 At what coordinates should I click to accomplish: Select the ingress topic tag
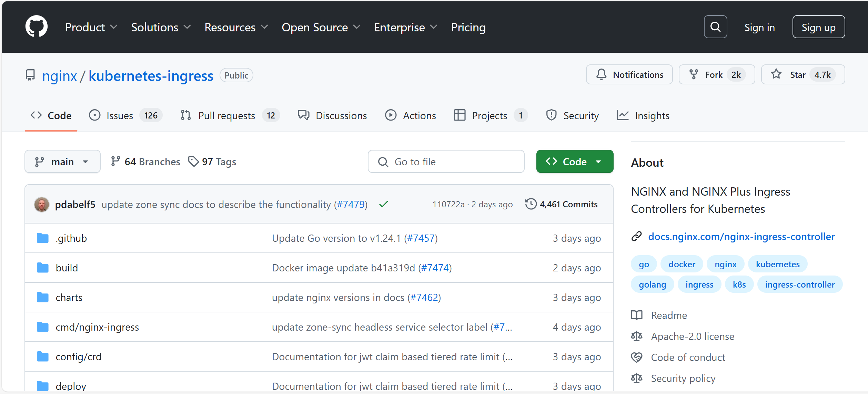pyautogui.click(x=699, y=284)
